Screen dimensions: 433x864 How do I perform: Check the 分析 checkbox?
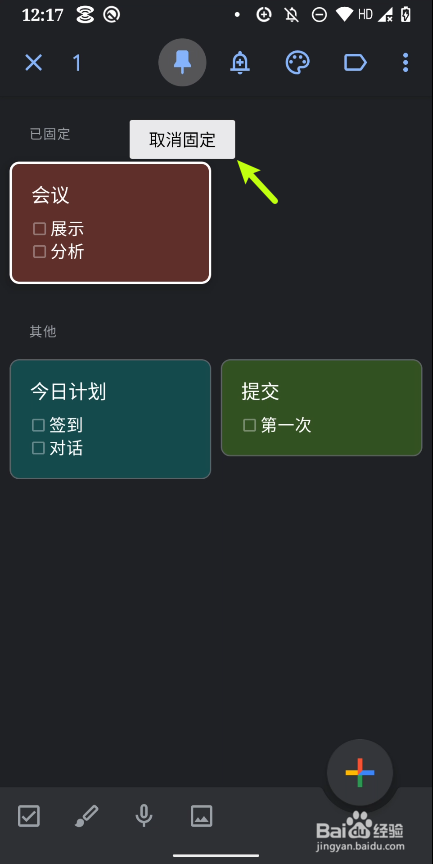click(x=39, y=252)
